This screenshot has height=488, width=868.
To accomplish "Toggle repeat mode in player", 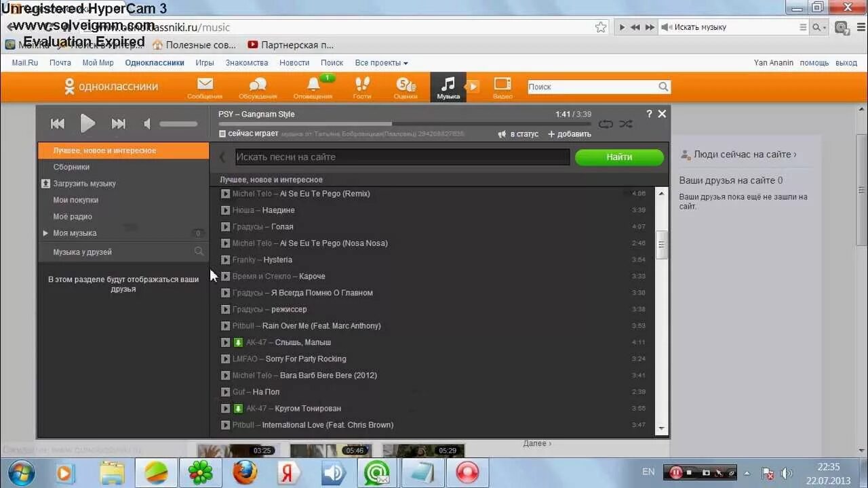I will [606, 124].
